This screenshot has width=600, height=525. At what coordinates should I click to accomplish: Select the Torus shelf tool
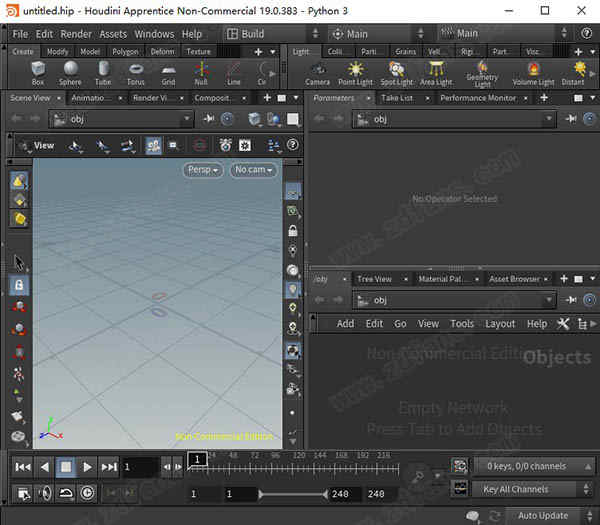pos(136,73)
